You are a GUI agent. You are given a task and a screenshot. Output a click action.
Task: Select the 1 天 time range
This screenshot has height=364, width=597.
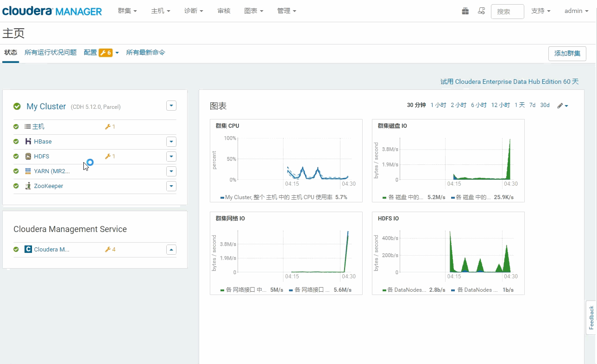(x=520, y=105)
